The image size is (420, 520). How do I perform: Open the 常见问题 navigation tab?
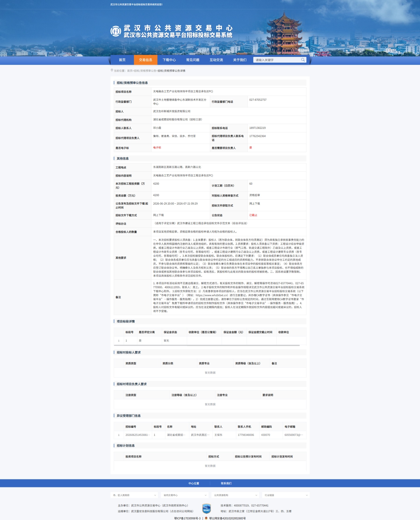(193, 60)
